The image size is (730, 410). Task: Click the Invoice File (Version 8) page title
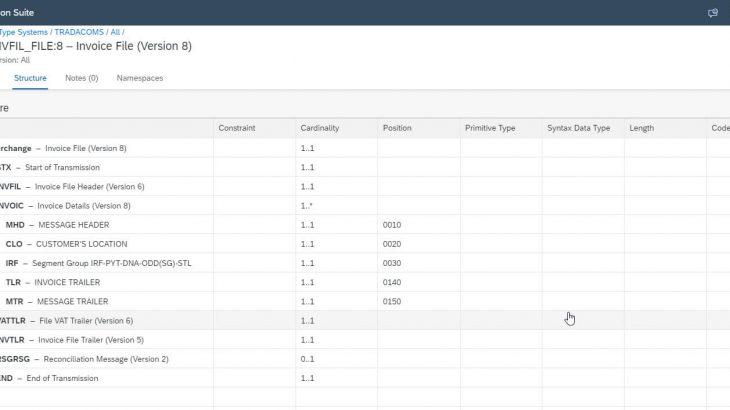(95, 46)
